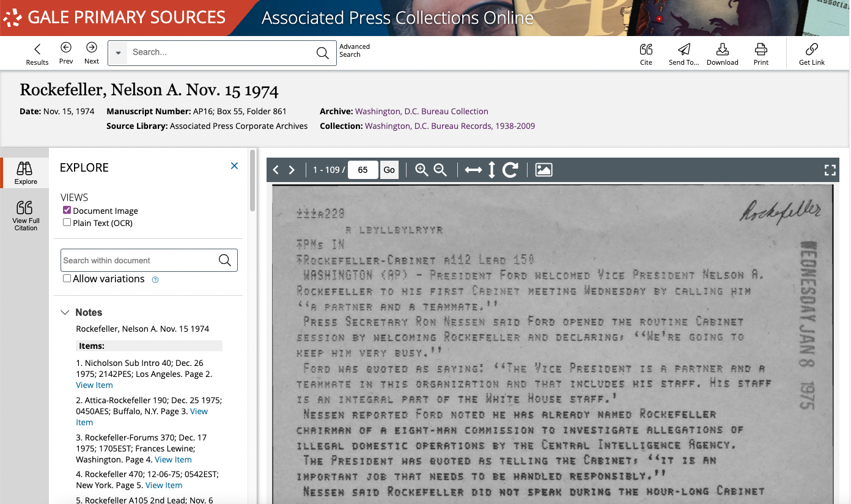Click the 'Items:' heading in Notes

click(x=92, y=346)
